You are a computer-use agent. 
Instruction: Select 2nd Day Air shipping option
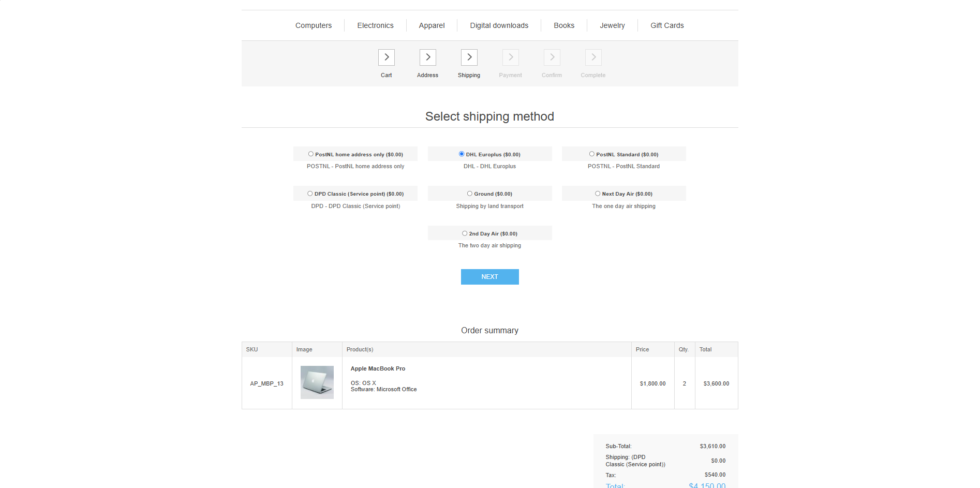point(465,233)
